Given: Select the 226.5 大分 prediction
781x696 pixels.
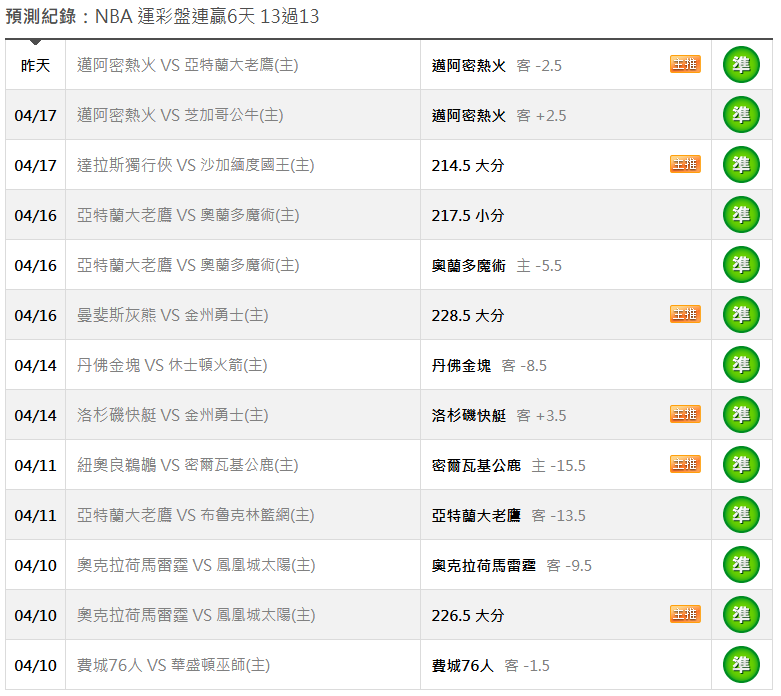Looking at the screenshot, I should point(468,616).
